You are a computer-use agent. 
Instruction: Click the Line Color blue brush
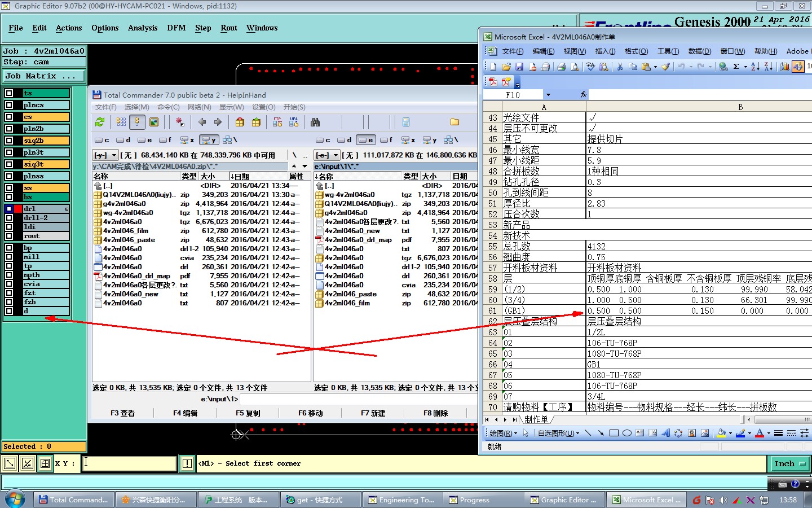[740, 433]
